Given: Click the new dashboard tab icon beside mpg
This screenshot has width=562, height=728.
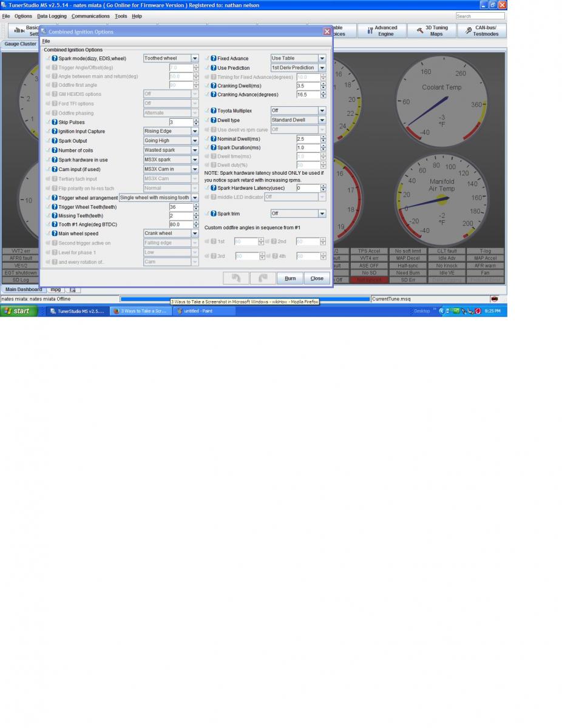Looking at the screenshot, I should [x=72, y=290].
